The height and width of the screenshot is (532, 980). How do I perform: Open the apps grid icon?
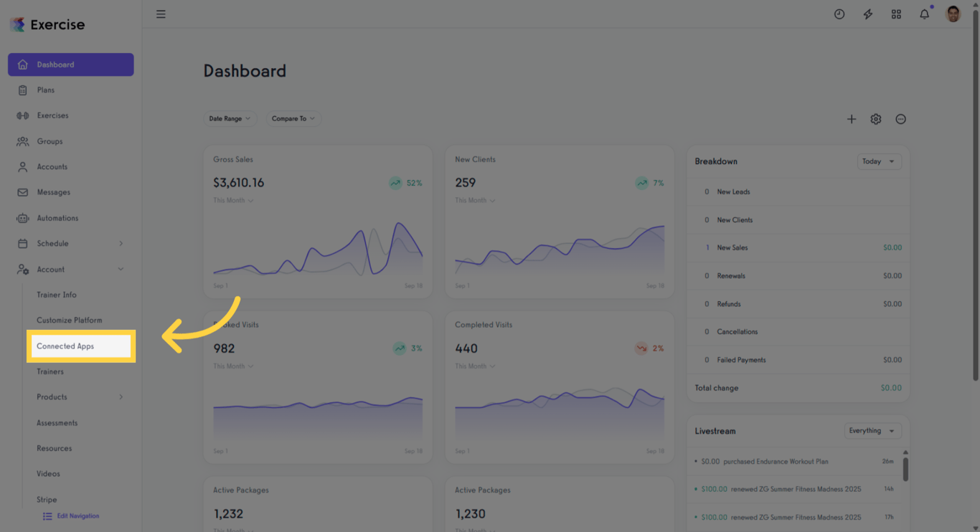coord(896,14)
